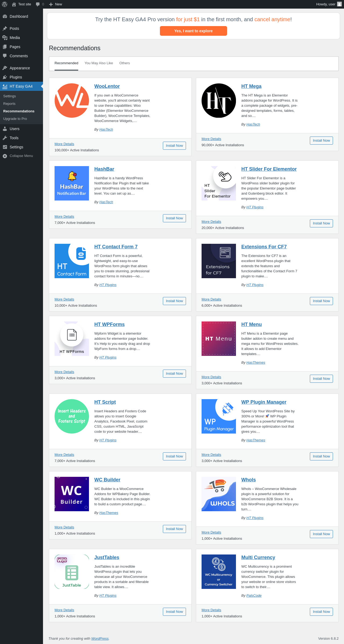
Task: Switch to Others tab
Action: 124,63
